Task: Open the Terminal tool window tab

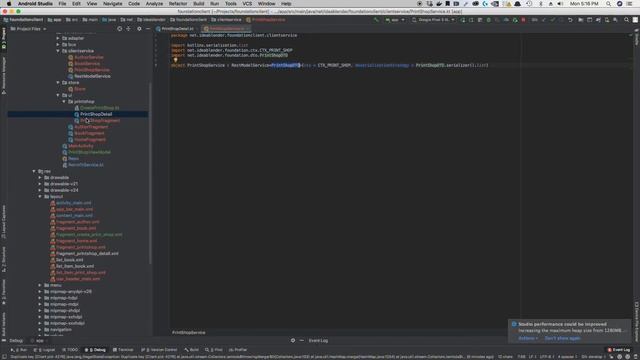Action: pos(123,350)
